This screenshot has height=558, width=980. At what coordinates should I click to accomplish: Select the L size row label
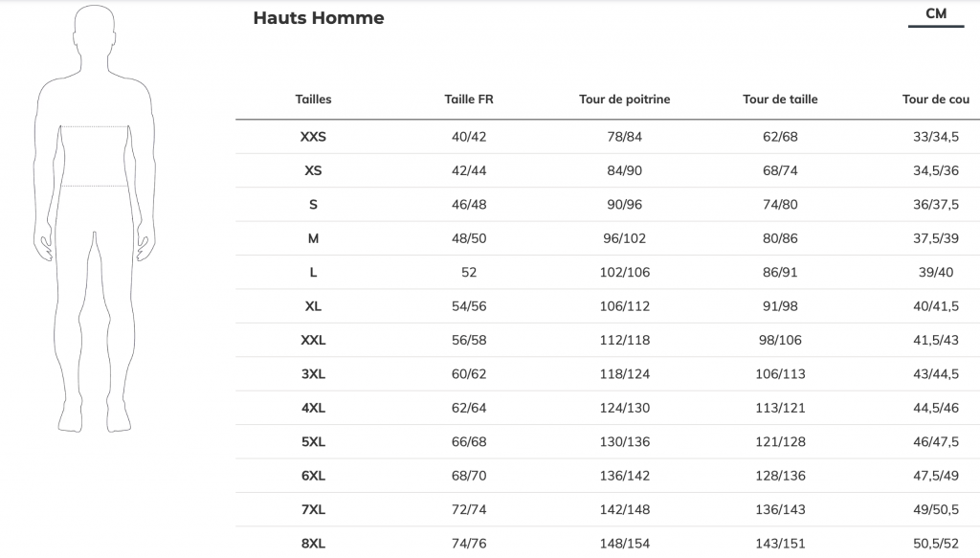pos(313,273)
